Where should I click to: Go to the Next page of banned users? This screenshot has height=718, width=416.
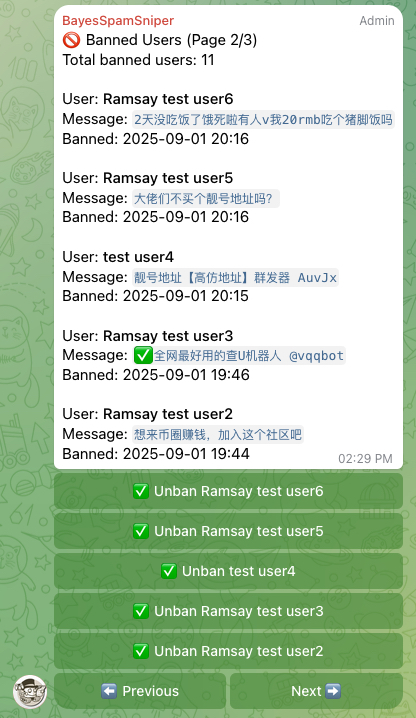coord(317,691)
